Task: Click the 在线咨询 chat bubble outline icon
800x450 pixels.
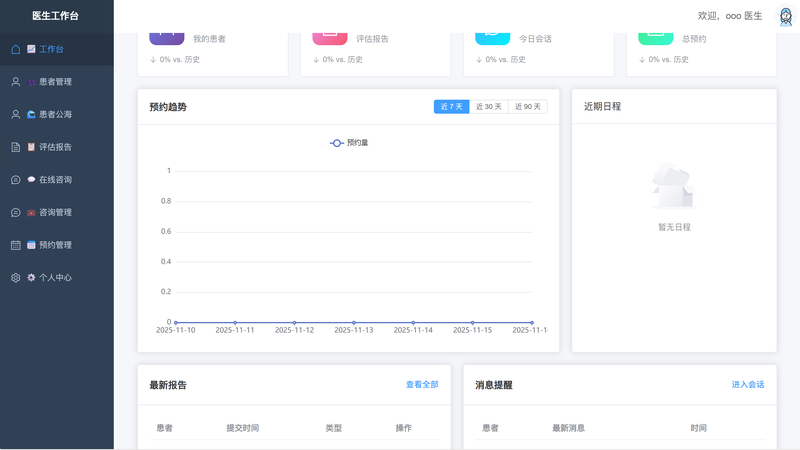Action: 16,180
